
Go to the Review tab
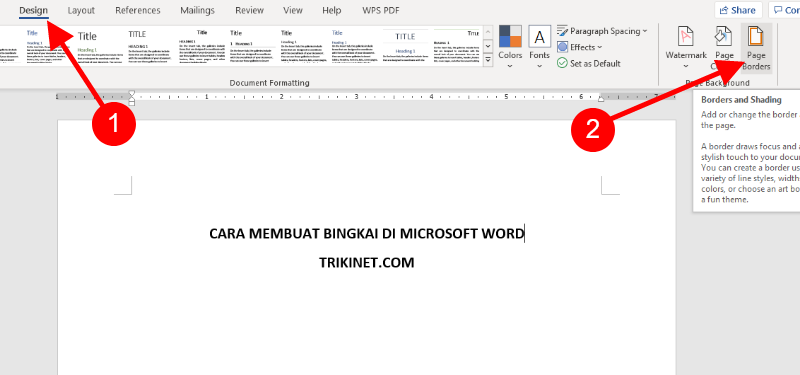pos(249,10)
